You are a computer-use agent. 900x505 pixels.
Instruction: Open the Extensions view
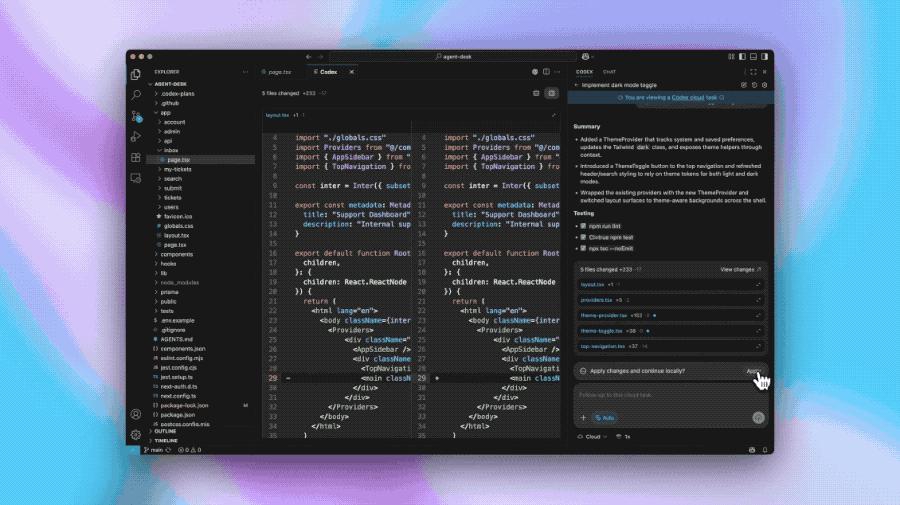(x=136, y=156)
